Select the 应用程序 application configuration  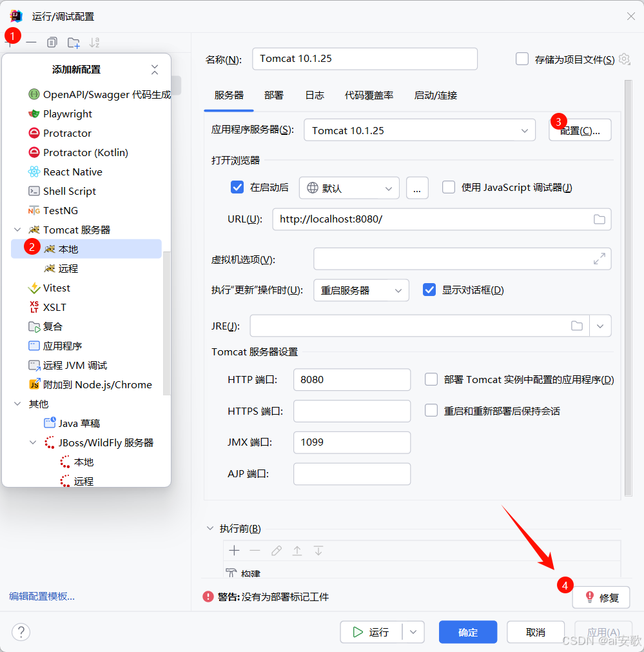click(55, 346)
